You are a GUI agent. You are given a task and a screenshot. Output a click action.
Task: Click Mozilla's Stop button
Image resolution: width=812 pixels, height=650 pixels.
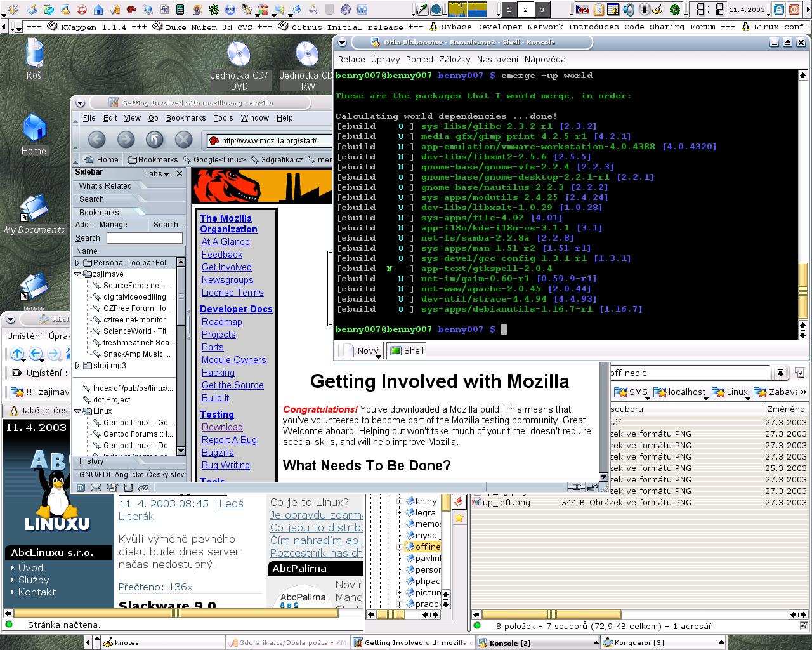[183, 140]
